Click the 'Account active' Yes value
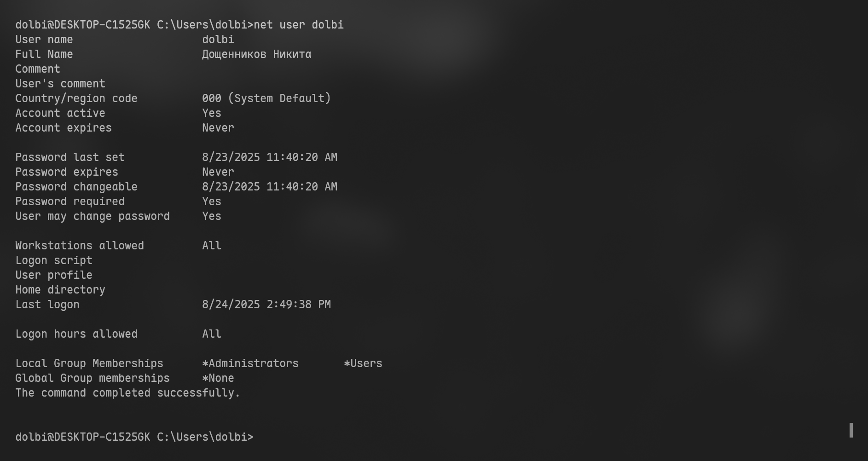This screenshot has width=868, height=461. pos(212,113)
